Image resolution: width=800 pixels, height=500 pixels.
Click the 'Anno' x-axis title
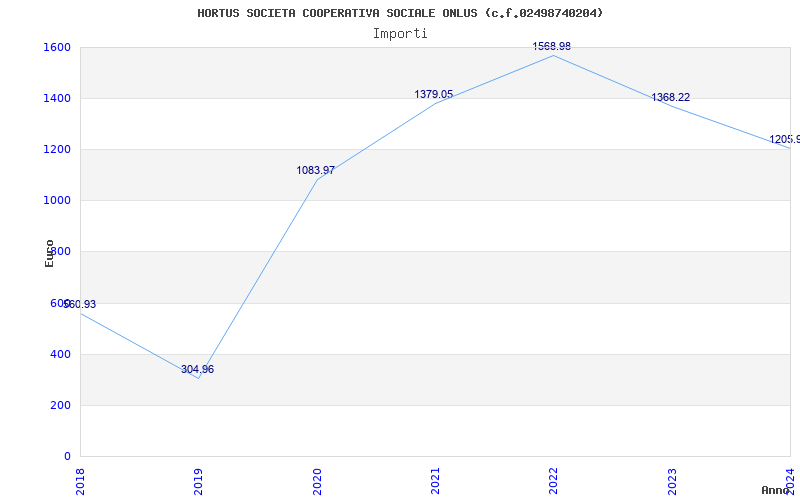[x=776, y=490]
